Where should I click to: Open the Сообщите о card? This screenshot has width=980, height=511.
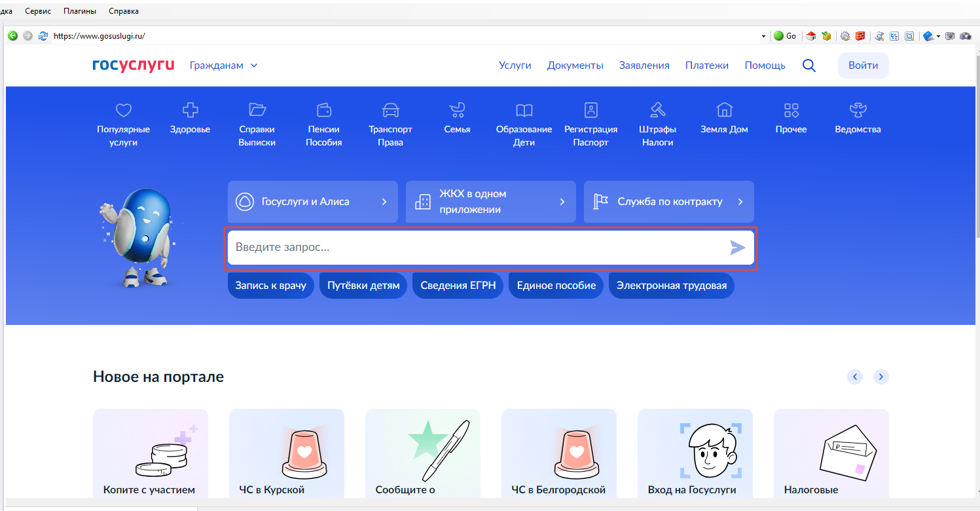(423, 453)
